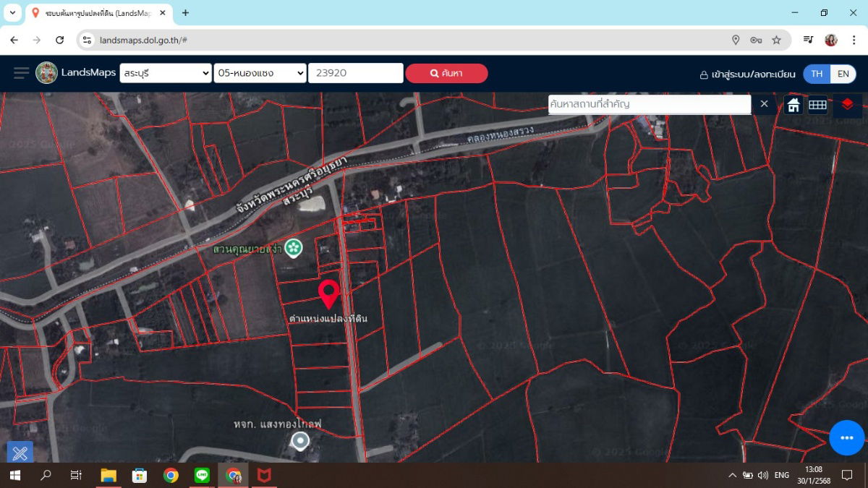Switch language to TH

click(x=817, y=74)
